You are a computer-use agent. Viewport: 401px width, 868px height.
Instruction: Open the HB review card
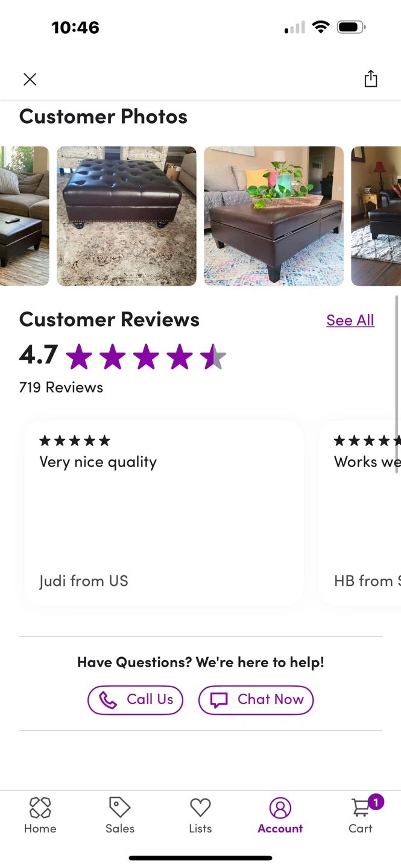tap(360, 513)
